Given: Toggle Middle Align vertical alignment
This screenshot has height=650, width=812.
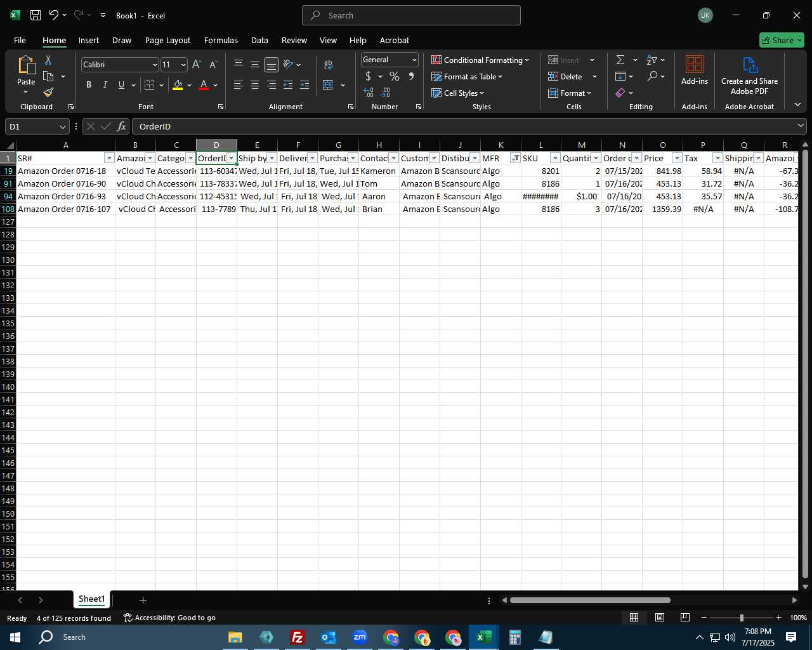Looking at the screenshot, I should pyautogui.click(x=255, y=64).
